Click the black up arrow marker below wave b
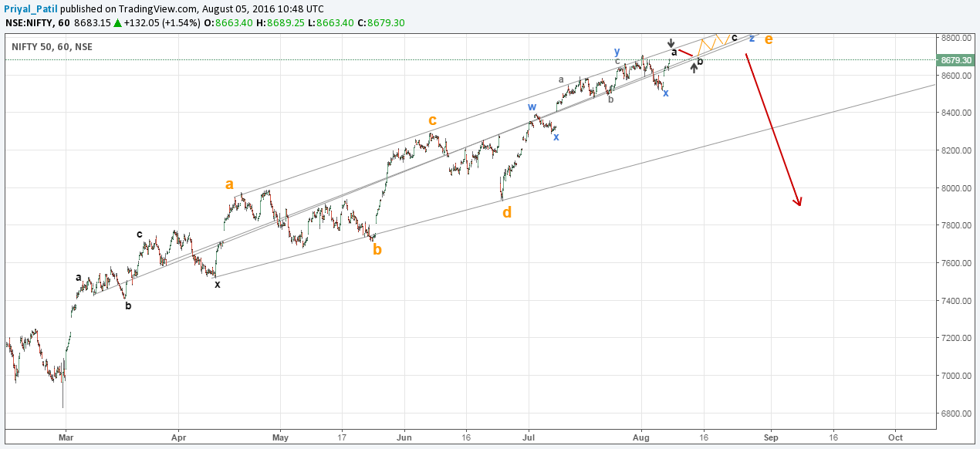Image resolution: width=980 pixels, height=449 pixels. 694,68
